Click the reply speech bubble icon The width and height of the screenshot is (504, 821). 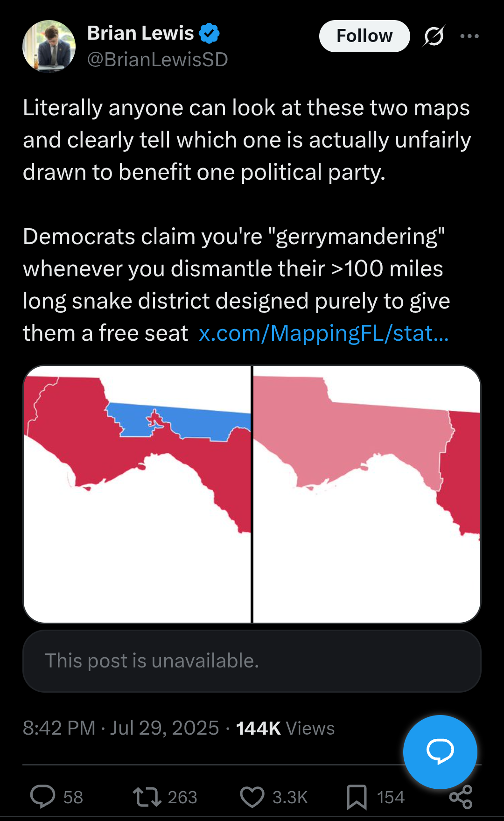[42, 796]
